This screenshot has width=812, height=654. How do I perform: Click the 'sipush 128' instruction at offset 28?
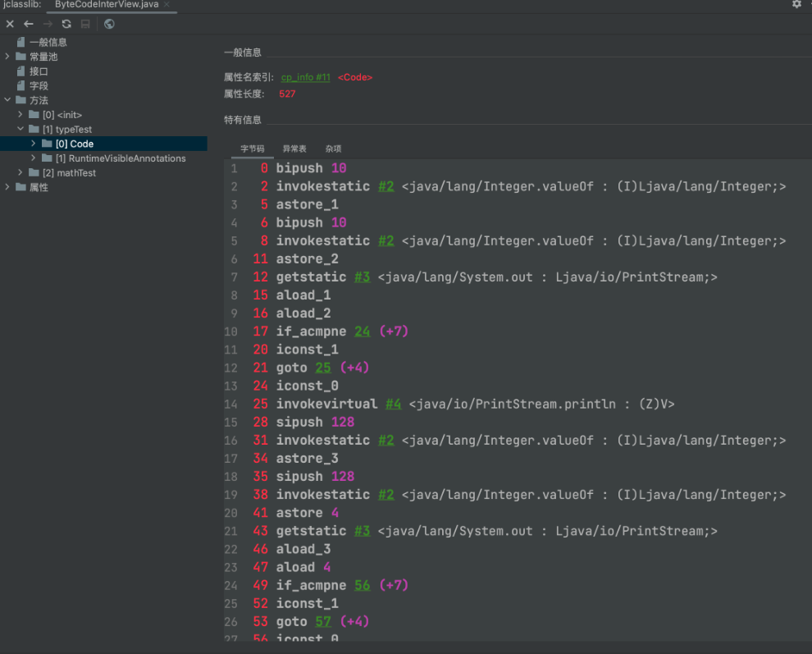[x=316, y=422]
